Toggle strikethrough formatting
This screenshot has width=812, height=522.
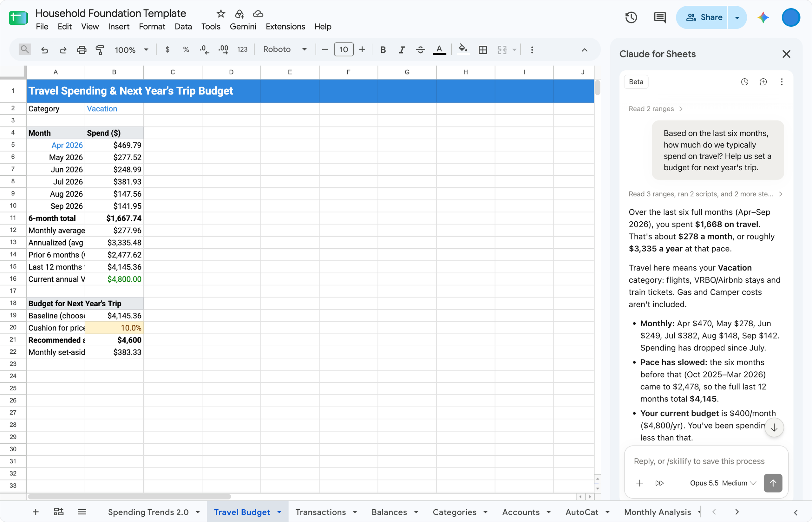pyautogui.click(x=420, y=50)
